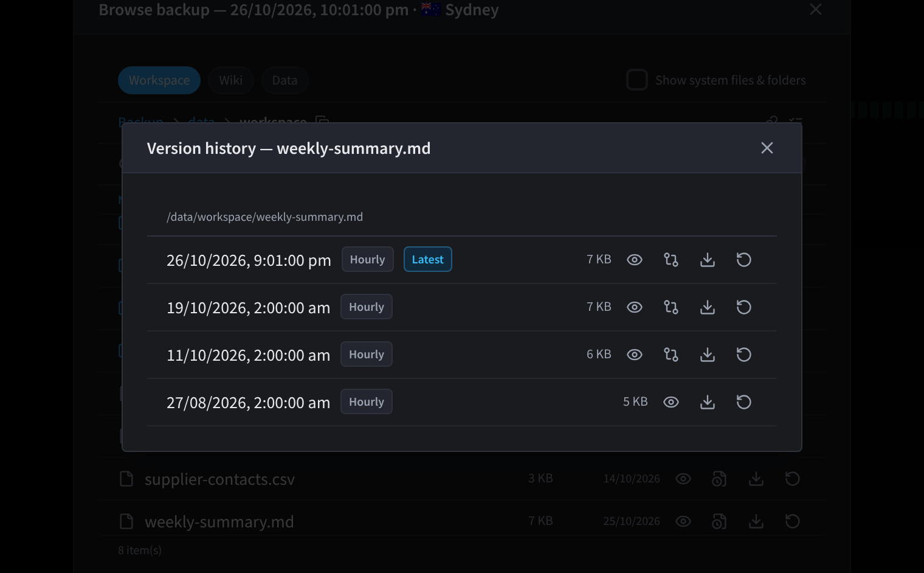Image resolution: width=924 pixels, height=573 pixels.
Task: Preview supplier-contacts.csv in background list
Action: 683,479
